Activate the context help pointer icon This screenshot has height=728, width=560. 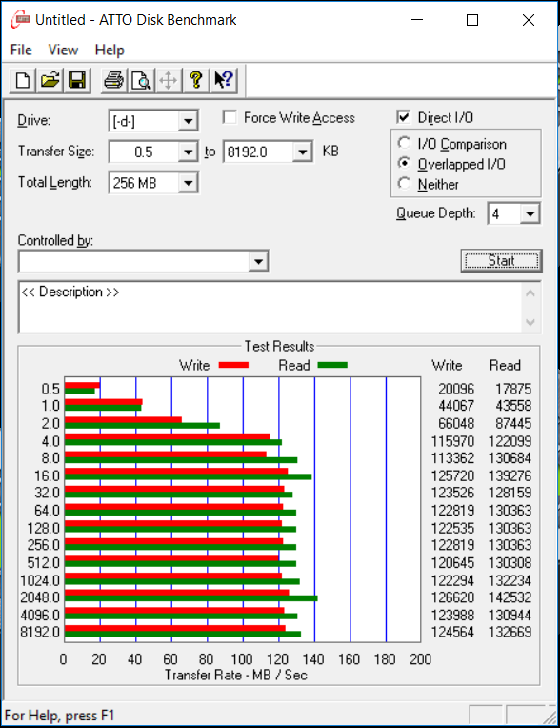223,80
